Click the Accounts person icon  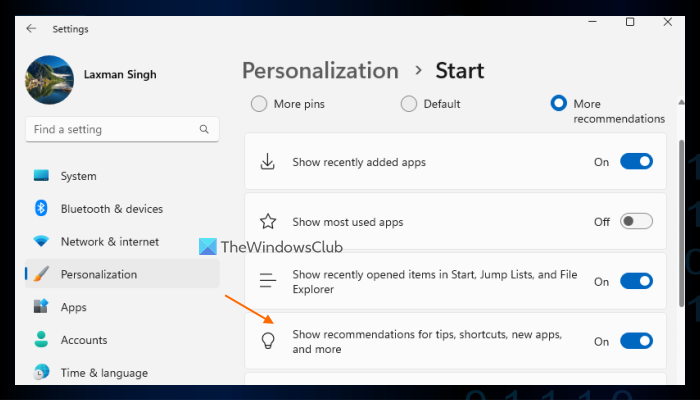tap(41, 340)
